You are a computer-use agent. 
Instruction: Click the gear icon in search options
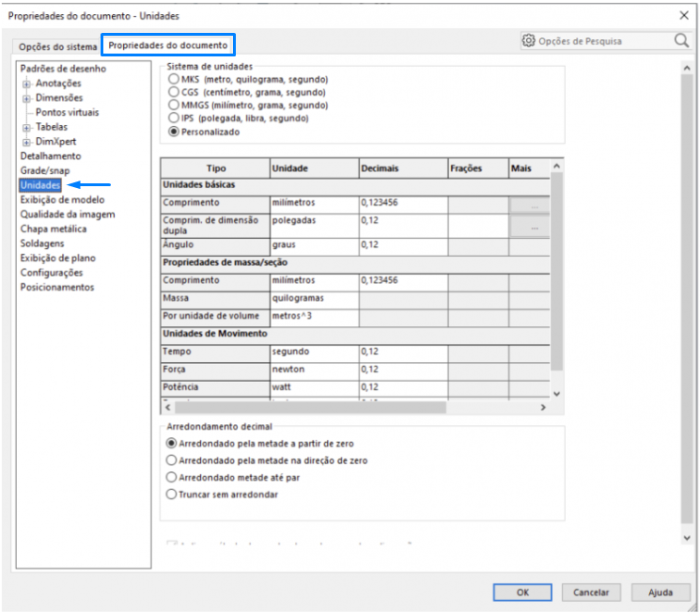[529, 41]
